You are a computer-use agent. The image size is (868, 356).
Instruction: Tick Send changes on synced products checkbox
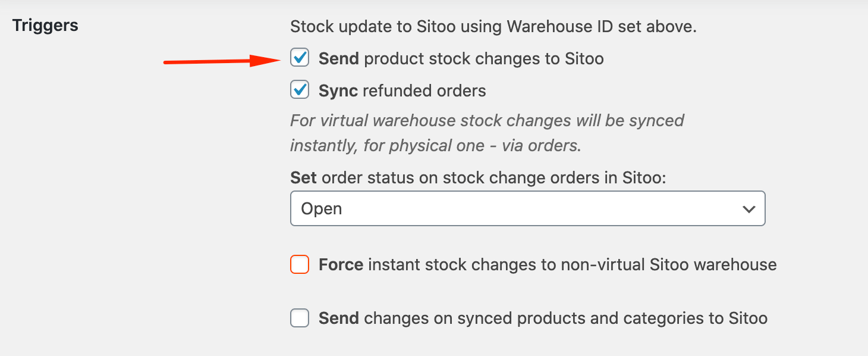pyautogui.click(x=300, y=318)
